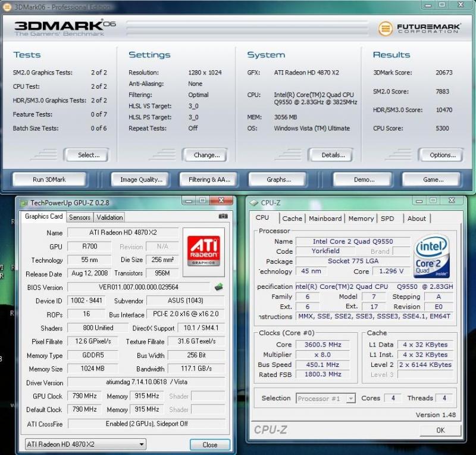Click the BIOS save chip icon in GPU-Z
The height and width of the screenshot is (455, 476).
(x=218, y=286)
